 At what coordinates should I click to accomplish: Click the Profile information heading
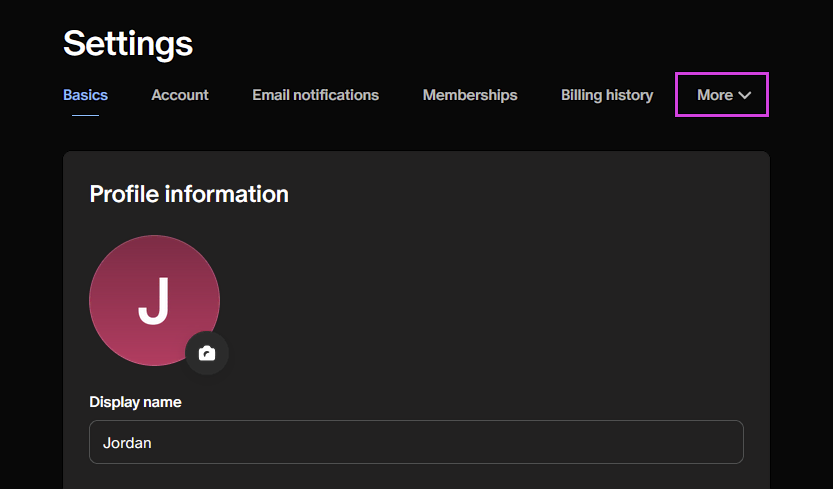click(x=189, y=194)
